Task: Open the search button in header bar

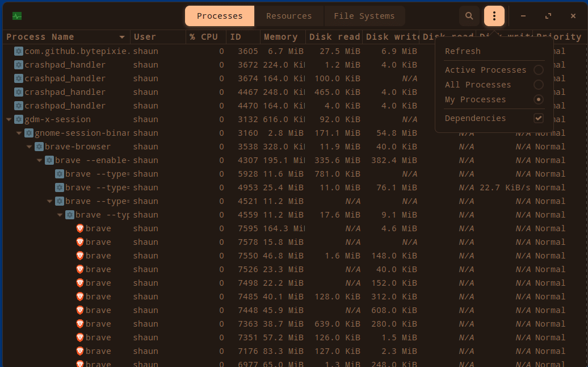Action: coord(469,16)
